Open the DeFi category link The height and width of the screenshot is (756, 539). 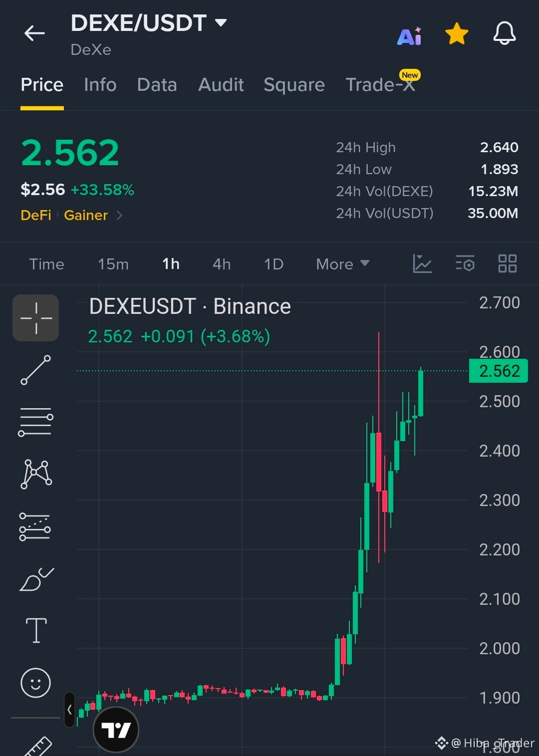click(36, 215)
